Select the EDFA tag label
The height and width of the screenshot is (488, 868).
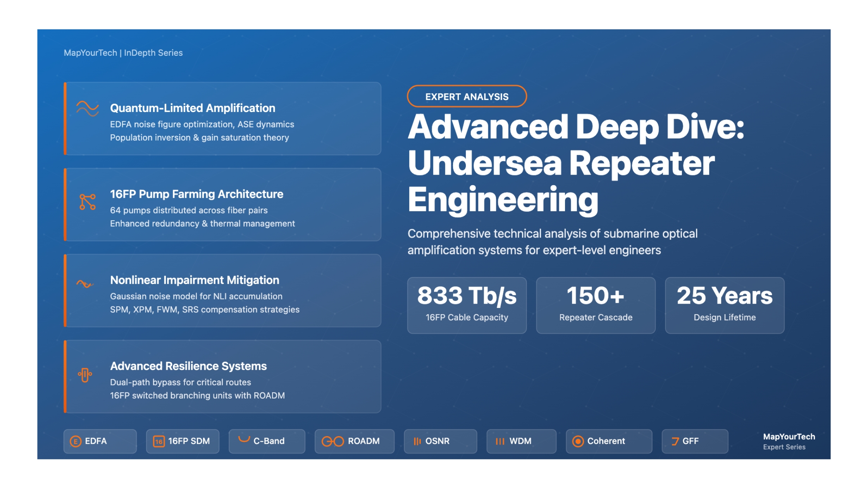tap(96, 441)
